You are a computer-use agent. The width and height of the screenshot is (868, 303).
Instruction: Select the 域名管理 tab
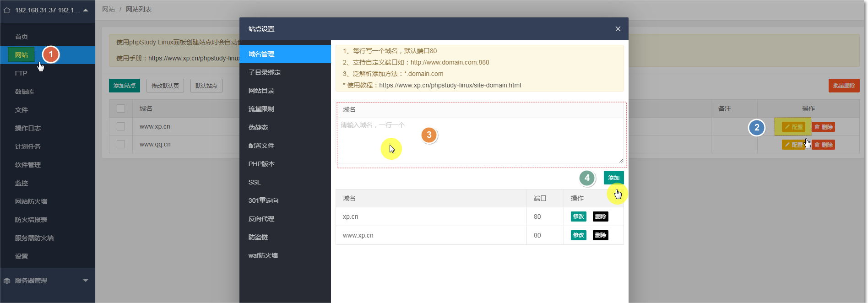click(285, 54)
